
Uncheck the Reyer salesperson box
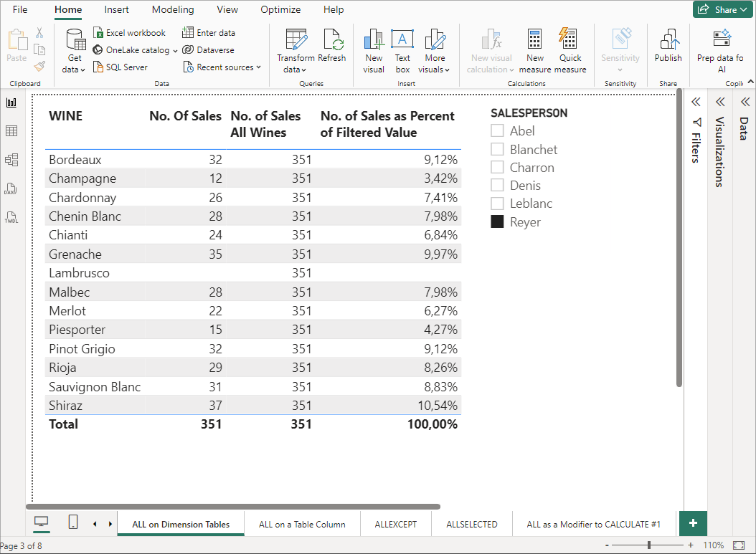pos(497,221)
